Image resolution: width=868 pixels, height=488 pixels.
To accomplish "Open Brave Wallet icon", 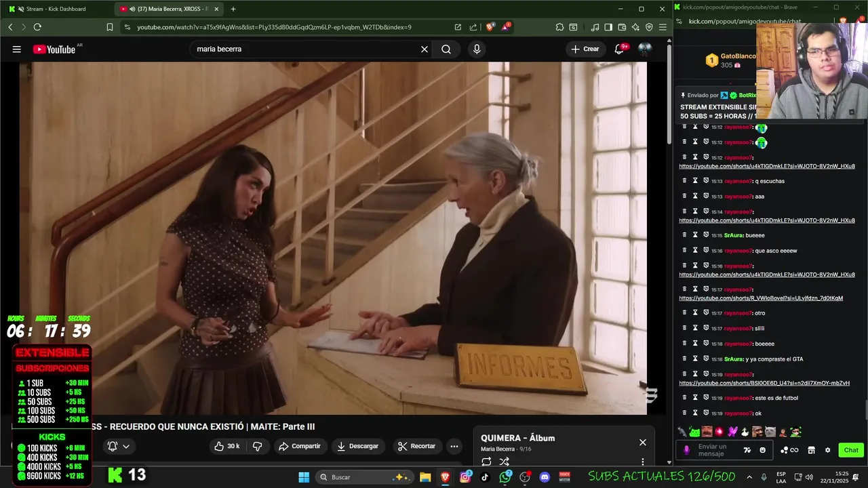I will 622,27.
